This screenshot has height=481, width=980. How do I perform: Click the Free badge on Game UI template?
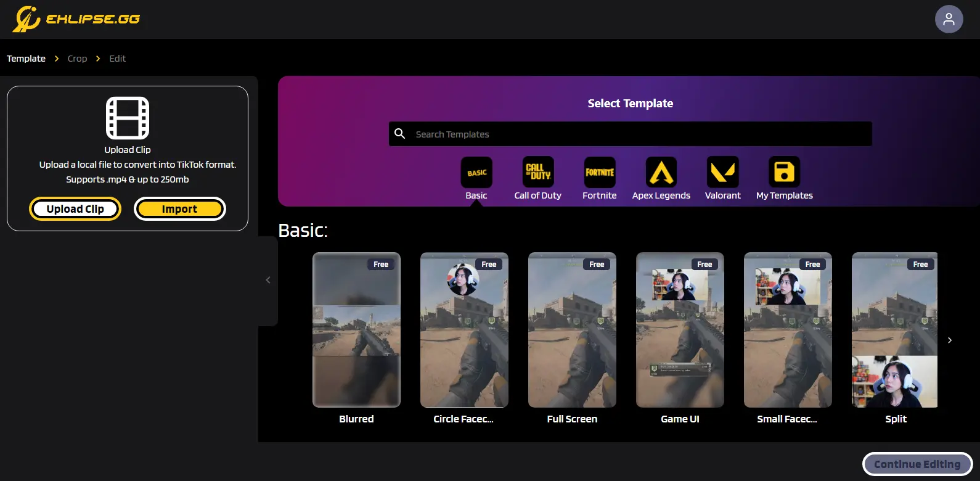(x=704, y=264)
